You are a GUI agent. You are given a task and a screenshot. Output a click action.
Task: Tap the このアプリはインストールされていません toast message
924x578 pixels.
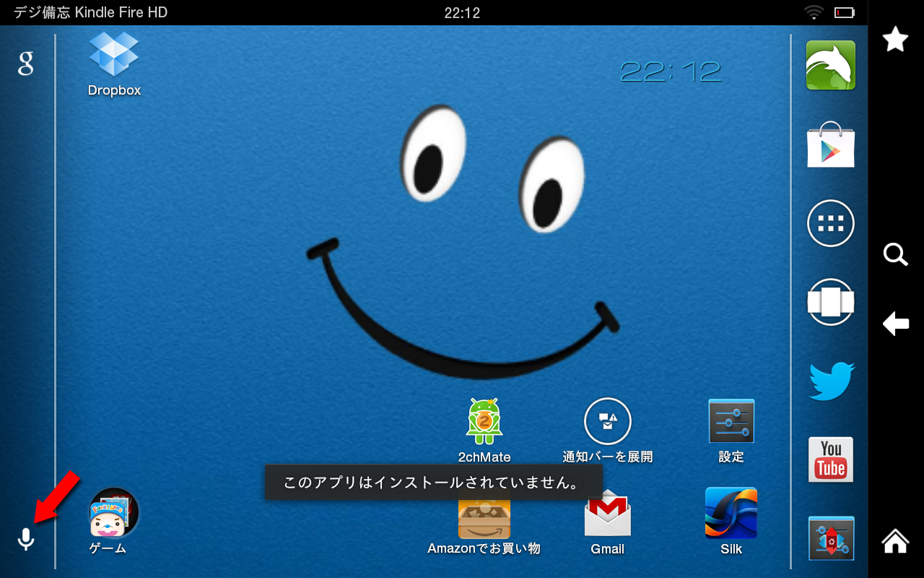tap(433, 483)
